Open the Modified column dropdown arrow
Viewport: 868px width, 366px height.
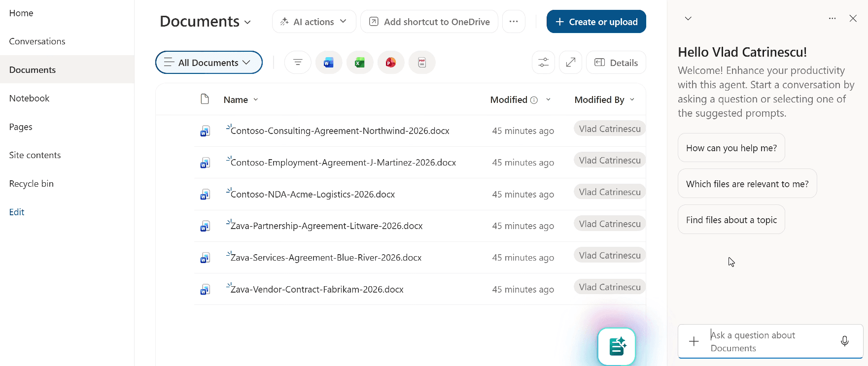click(548, 100)
